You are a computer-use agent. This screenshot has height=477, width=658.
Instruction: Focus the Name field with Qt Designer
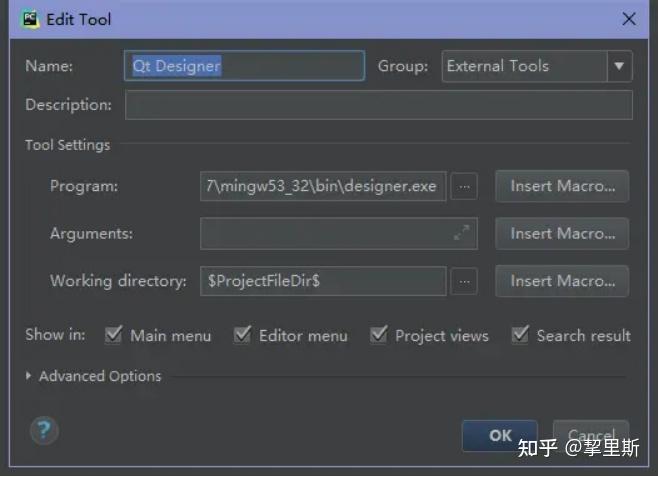click(x=244, y=66)
